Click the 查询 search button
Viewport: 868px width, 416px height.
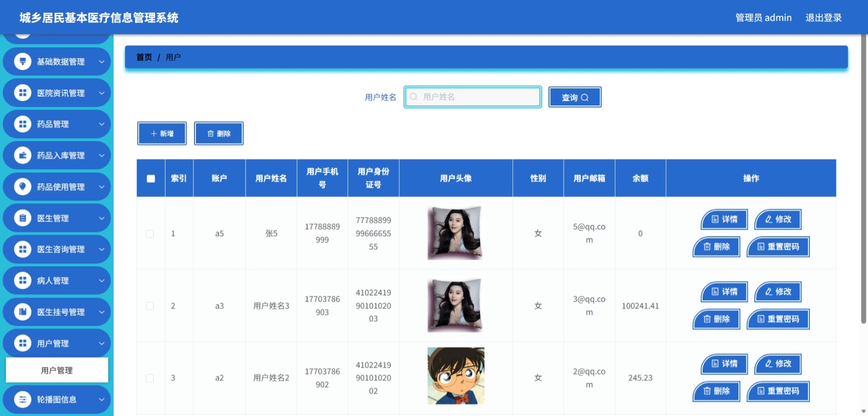pyautogui.click(x=575, y=97)
